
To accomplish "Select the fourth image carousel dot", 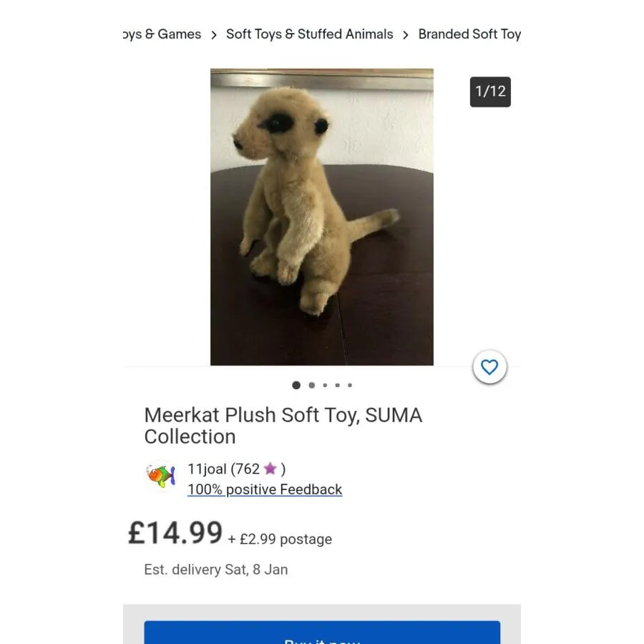I will pyautogui.click(x=337, y=385).
